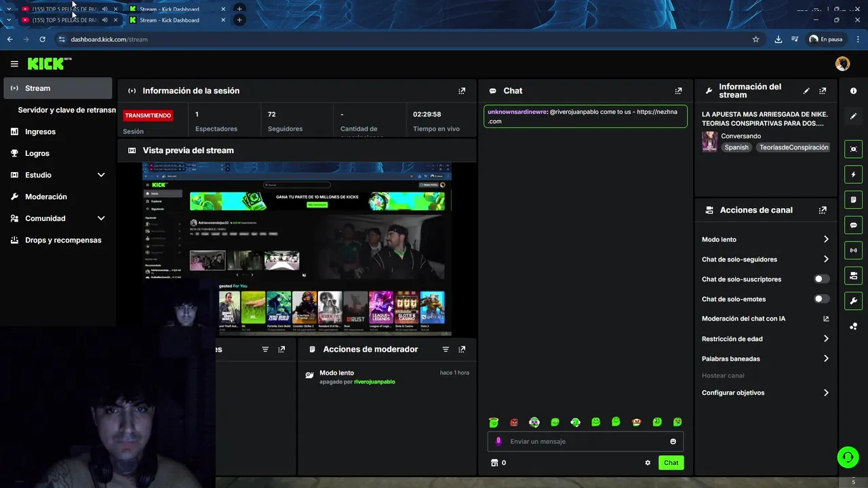This screenshot has height=488, width=868.
Task: Open Servidor y clave de retransmisión
Action: pos(66,110)
